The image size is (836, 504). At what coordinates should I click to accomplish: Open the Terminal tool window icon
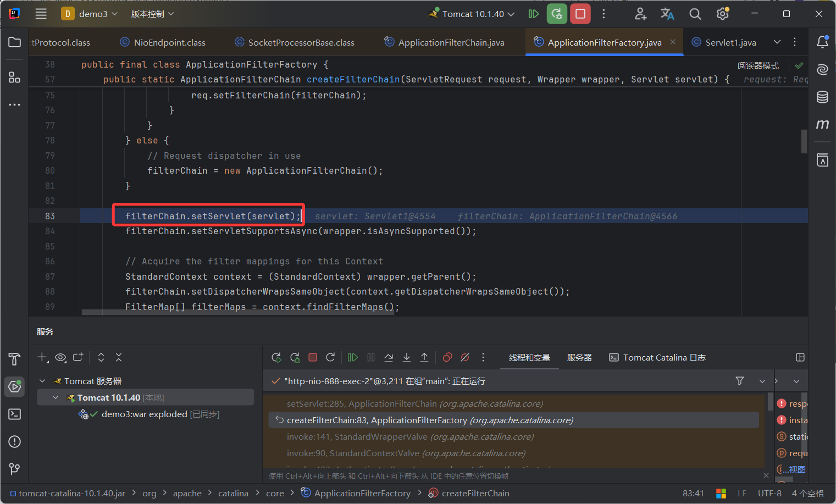tap(15, 414)
